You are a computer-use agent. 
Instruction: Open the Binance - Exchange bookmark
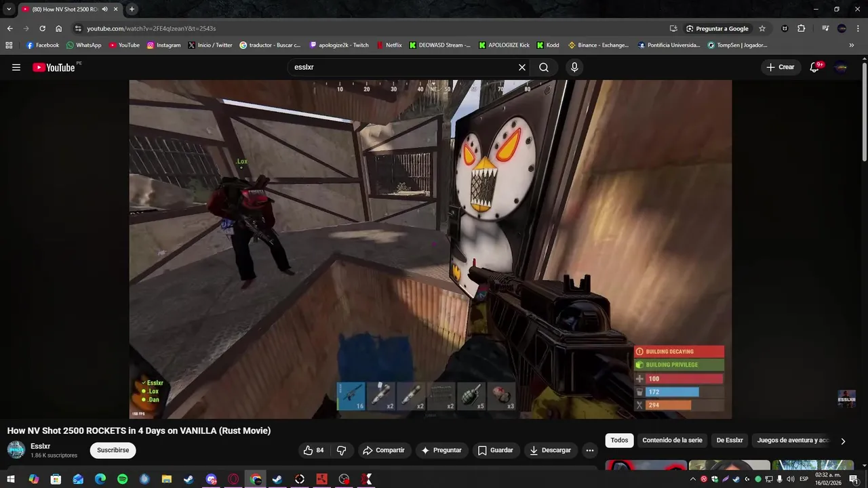(598, 45)
